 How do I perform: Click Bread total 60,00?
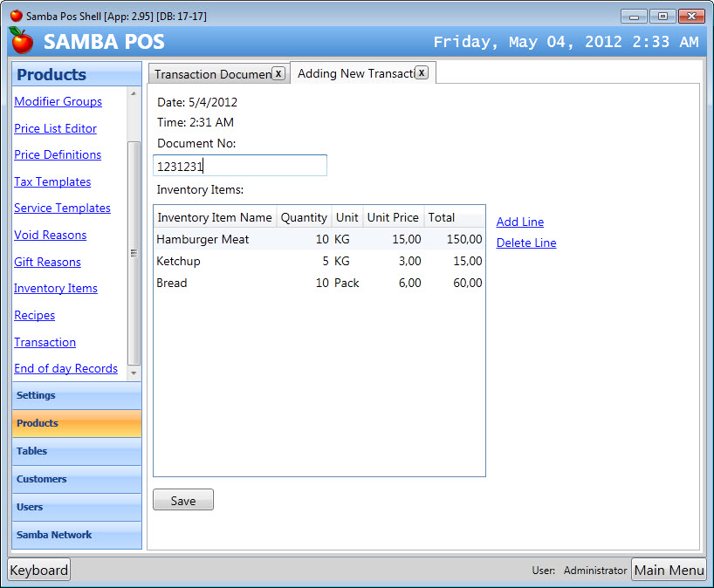point(468,283)
